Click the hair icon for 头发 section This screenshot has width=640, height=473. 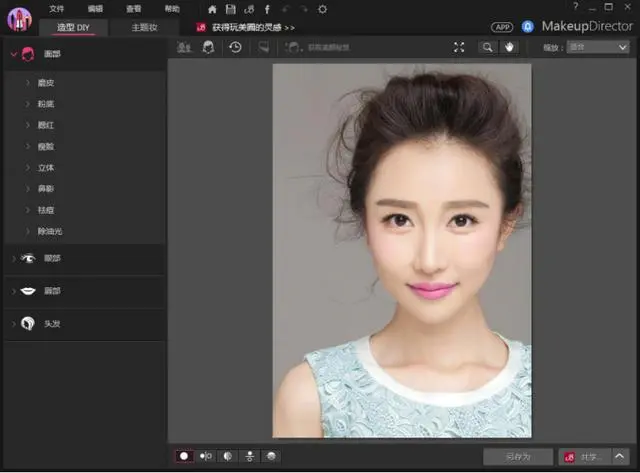coord(28,324)
